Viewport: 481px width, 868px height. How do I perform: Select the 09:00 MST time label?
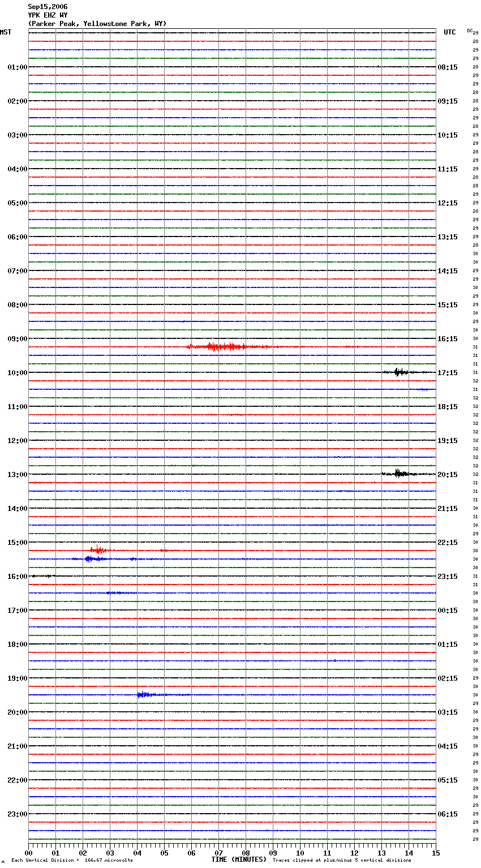point(18,339)
